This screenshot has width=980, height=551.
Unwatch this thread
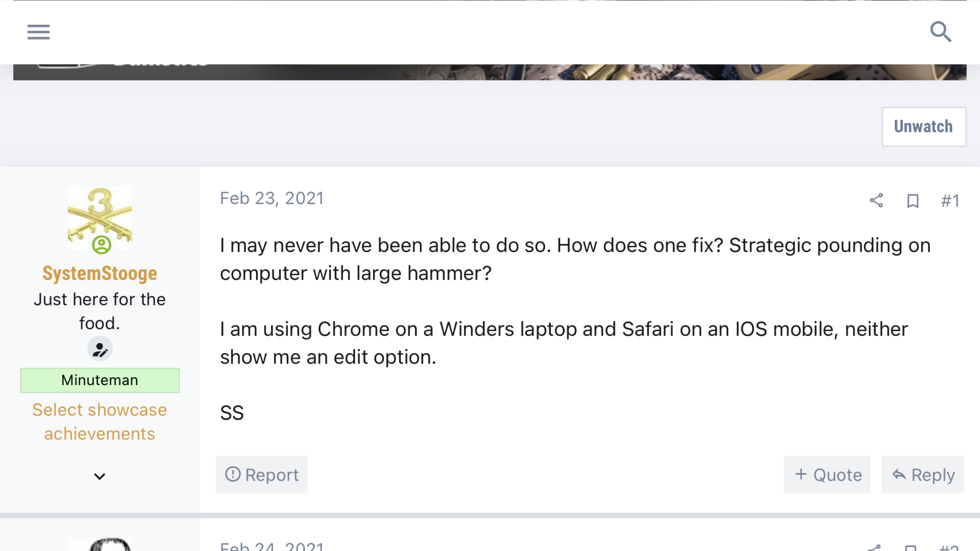pyautogui.click(x=924, y=127)
